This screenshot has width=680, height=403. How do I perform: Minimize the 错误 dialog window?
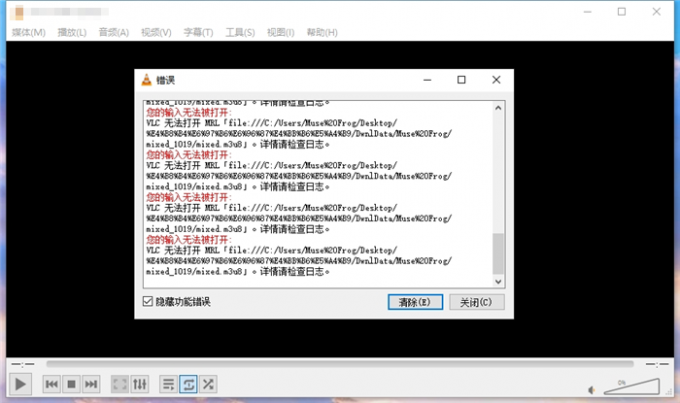point(427,80)
